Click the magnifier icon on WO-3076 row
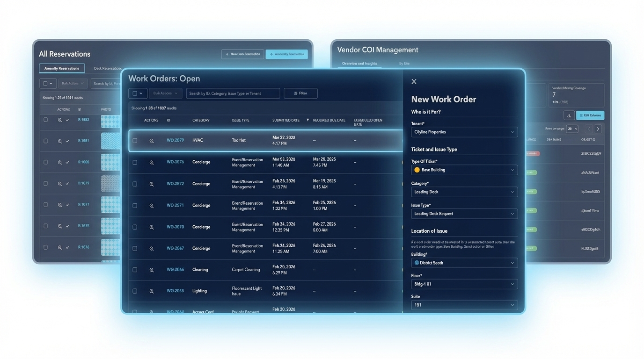 pos(151,162)
